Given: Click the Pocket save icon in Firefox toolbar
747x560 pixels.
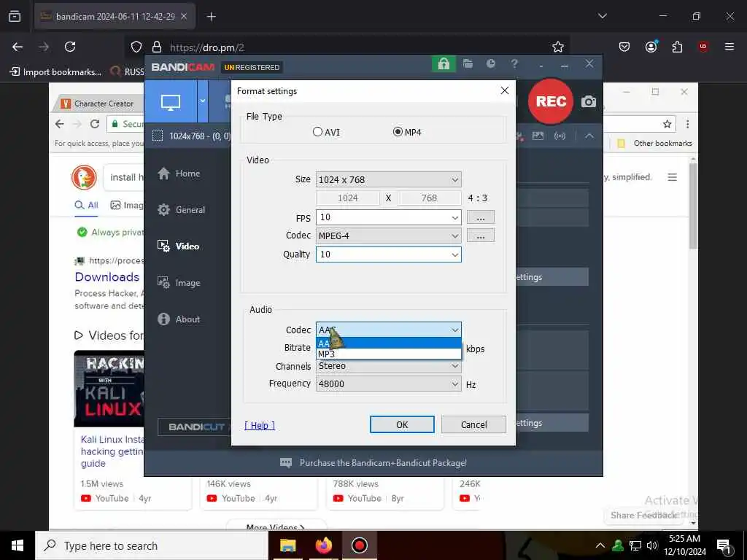Looking at the screenshot, I should point(624,47).
